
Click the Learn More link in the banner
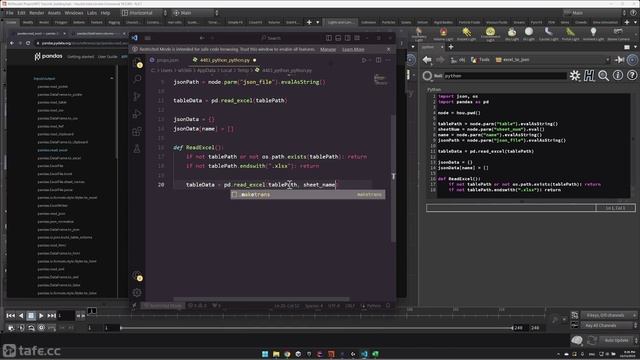coord(353,49)
